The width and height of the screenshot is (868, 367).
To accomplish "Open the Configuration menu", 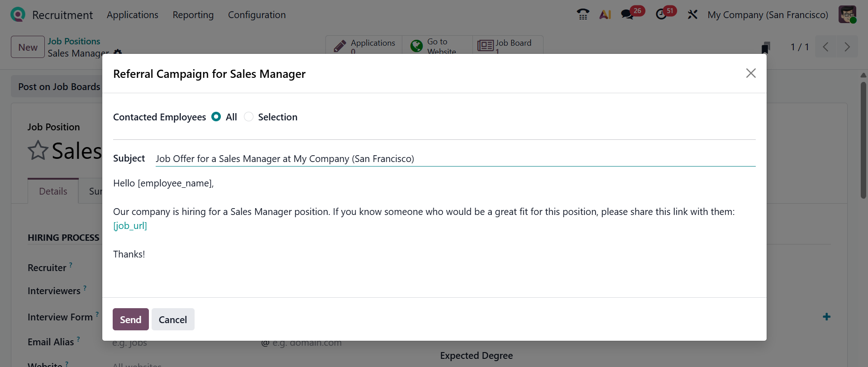I will pos(257,14).
